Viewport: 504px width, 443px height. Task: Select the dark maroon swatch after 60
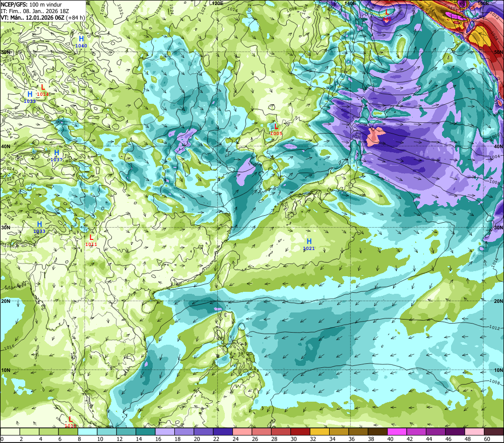(x=493, y=431)
